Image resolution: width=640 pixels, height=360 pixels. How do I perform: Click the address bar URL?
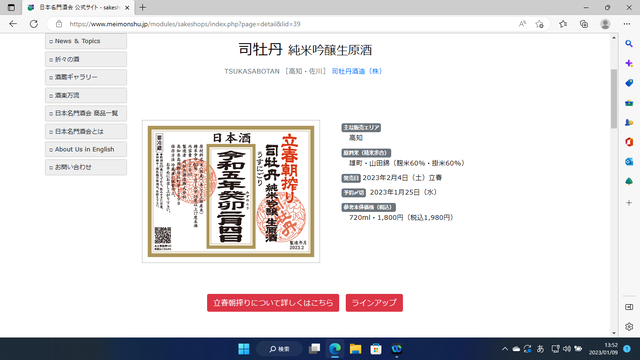pyautogui.click(x=185, y=24)
